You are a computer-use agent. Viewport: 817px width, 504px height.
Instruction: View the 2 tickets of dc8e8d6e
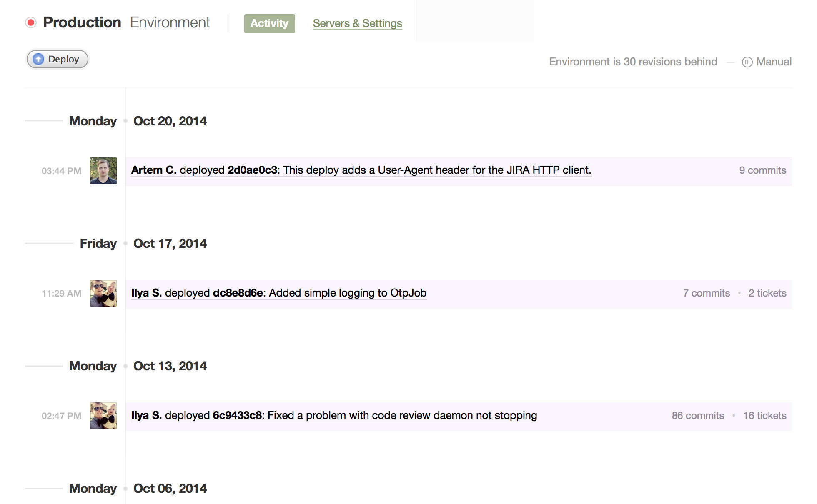coord(767,293)
